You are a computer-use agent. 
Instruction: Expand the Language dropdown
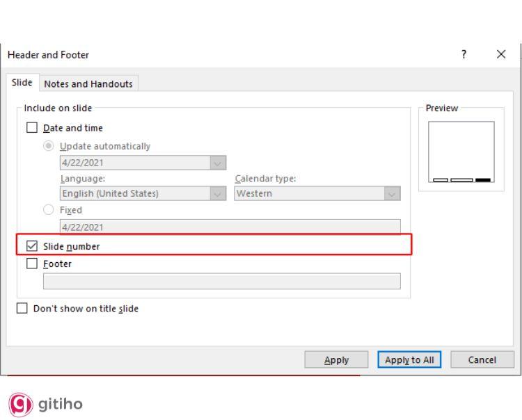click(x=218, y=194)
